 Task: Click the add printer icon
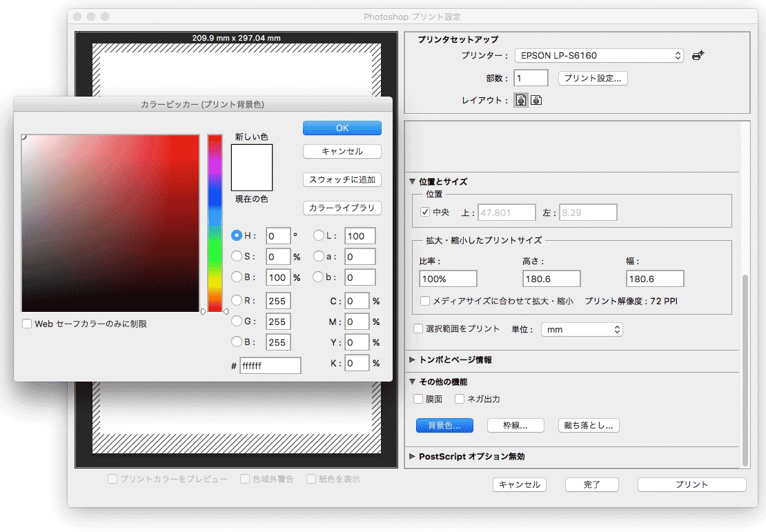[698, 55]
